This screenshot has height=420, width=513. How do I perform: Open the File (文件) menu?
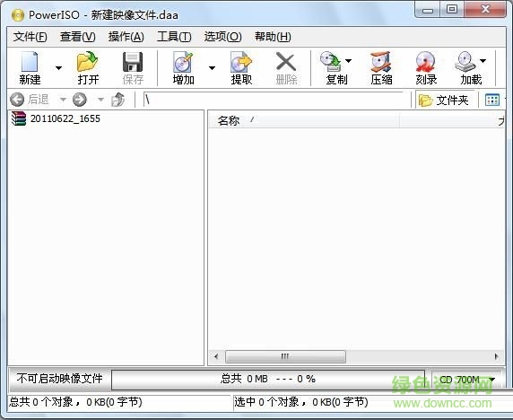[x=30, y=37]
